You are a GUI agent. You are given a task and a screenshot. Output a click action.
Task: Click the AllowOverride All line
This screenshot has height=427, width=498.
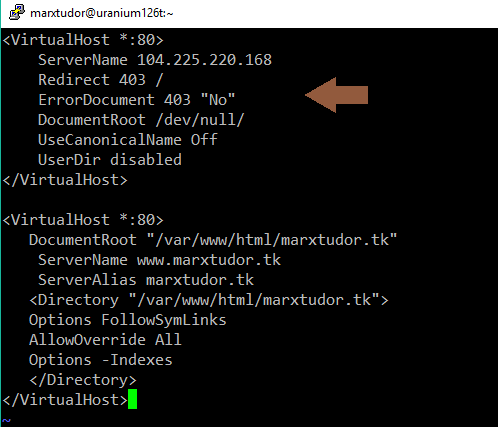[x=105, y=340]
